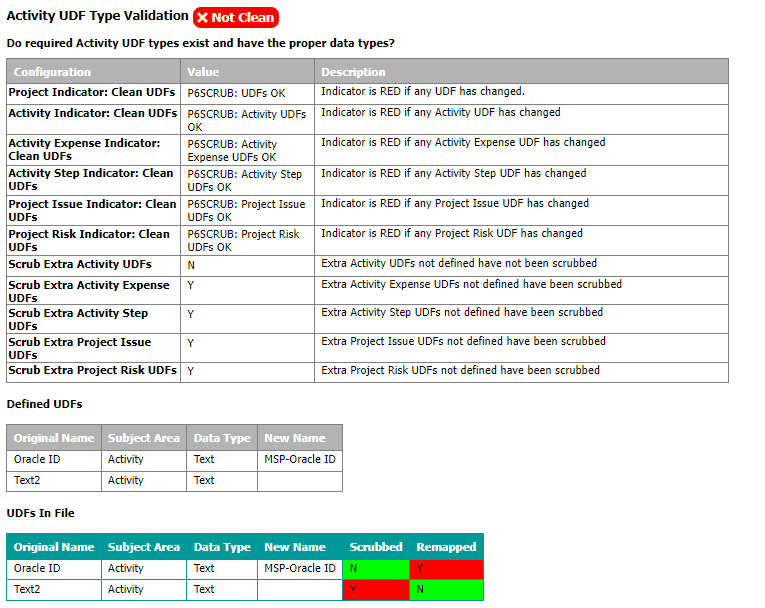
Task: Select the Project Indicator: Clean UDFs row label
Action: [92, 92]
